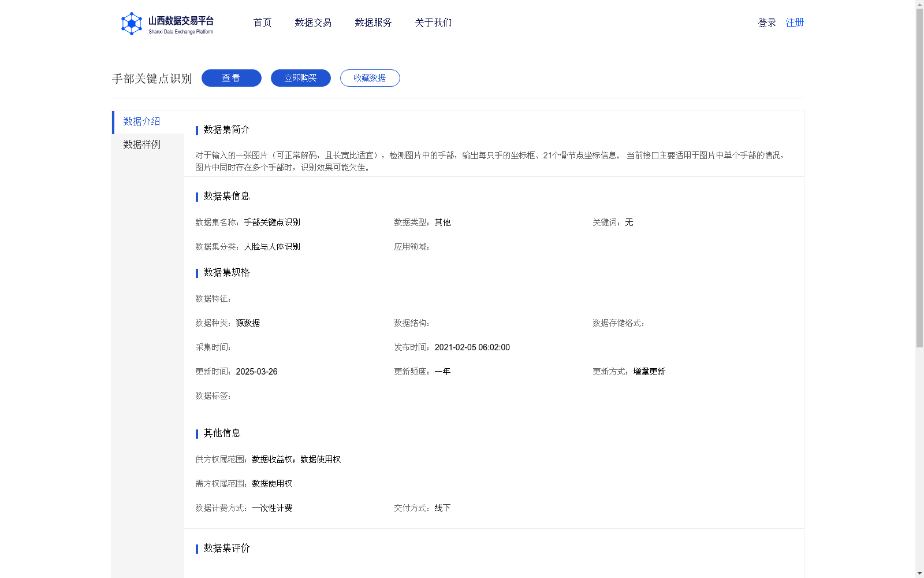Click the 查看 button

232,78
